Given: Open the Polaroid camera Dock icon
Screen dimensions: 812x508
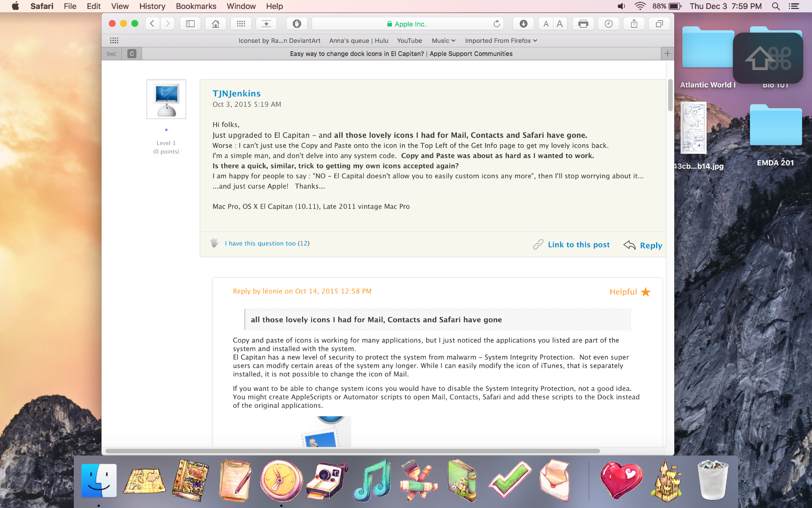Looking at the screenshot, I should pos(327,480).
